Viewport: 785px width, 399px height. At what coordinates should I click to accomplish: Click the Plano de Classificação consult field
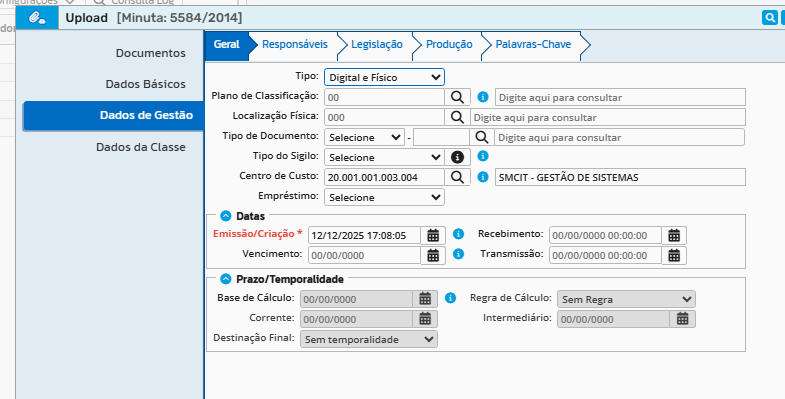tap(620, 97)
